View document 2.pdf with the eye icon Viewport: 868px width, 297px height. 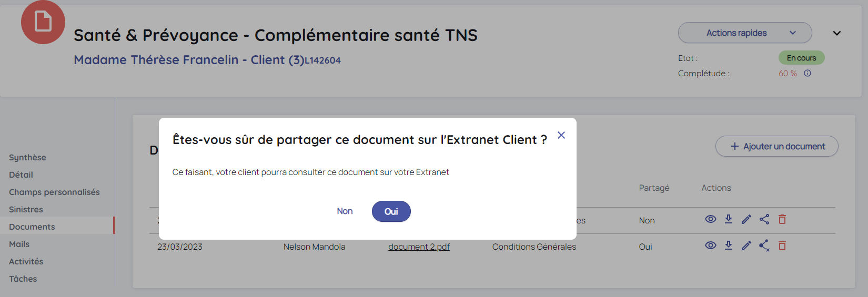(x=710, y=245)
